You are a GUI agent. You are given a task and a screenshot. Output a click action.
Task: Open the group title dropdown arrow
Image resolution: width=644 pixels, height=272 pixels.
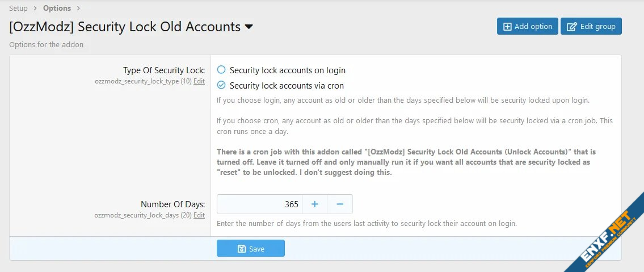pyautogui.click(x=249, y=27)
